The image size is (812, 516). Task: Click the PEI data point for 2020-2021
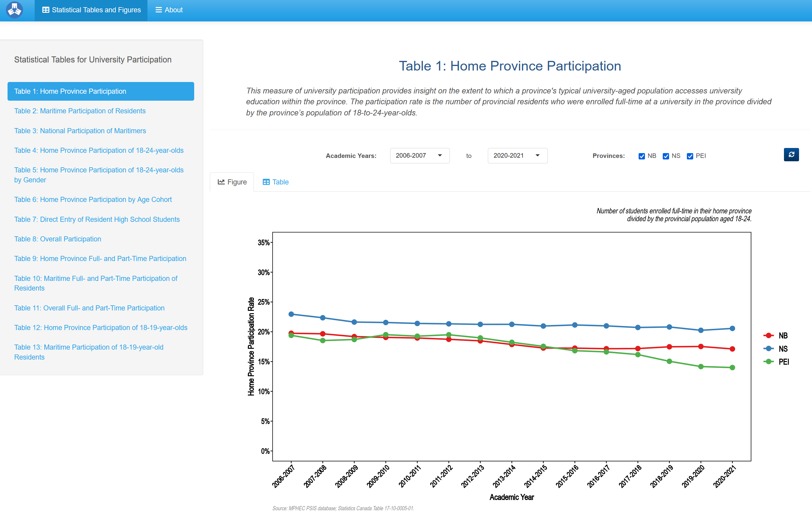pos(732,368)
